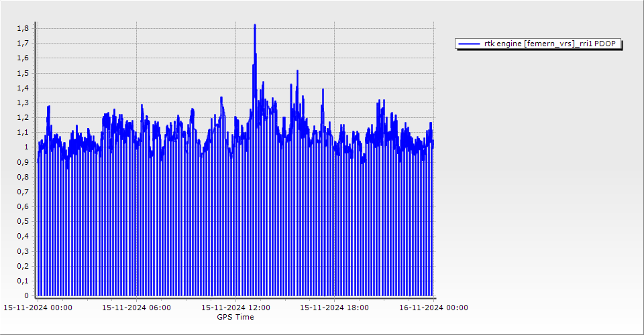The width and height of the screenshot is (644, 335).
Task: Click the 1,8 y-axis tick label
Action: tap(22, 29)
